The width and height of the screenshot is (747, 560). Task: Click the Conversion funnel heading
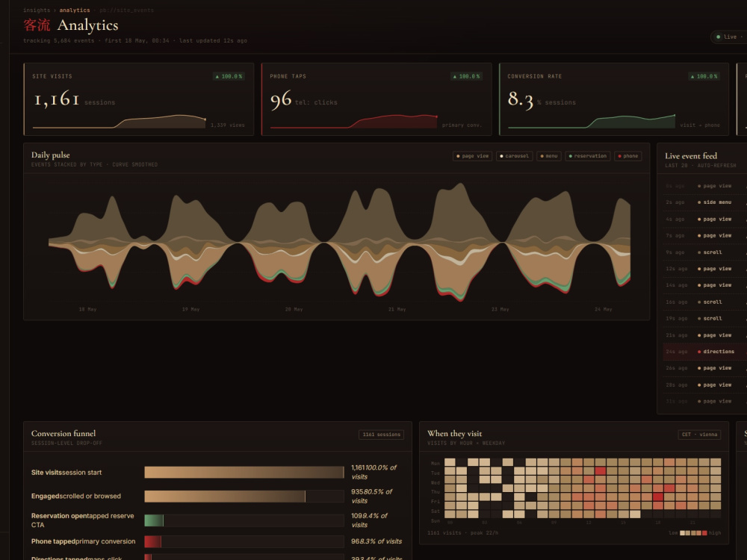[x=63, y=433]
